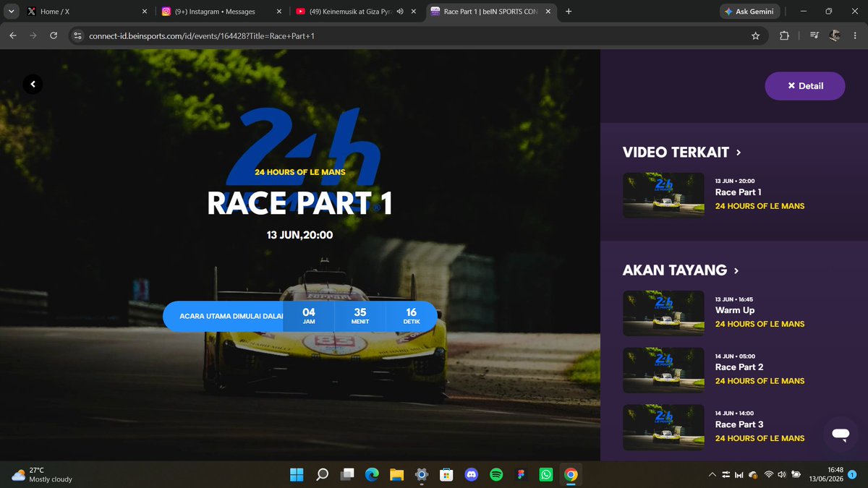The width and height of the screenshot is (868, 488).
Task: Click the countdown banner 'ACARA UTAMA DIMULAI DALAM'
Action: click(x=300, y=316)
